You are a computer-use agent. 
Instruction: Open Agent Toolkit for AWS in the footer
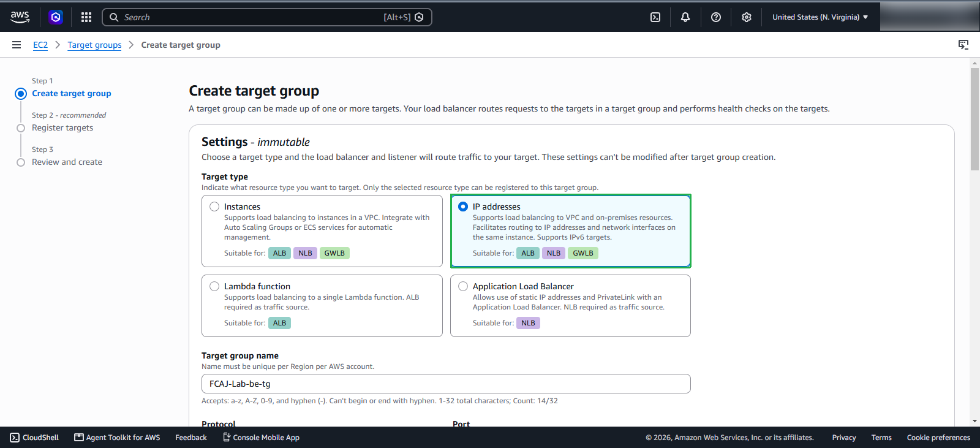(117, 438)
